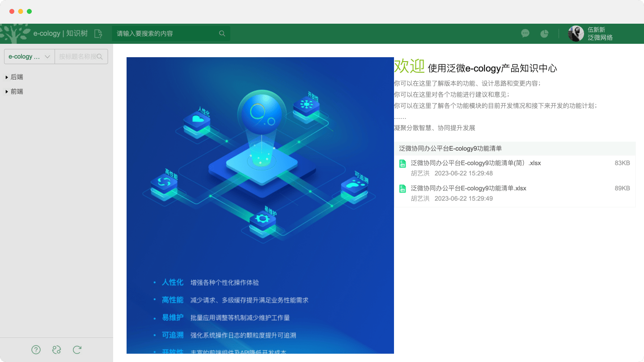Click the macOS yellow minimize button
The width and height of the screenshot is (644, 362).
pos(21,11)
